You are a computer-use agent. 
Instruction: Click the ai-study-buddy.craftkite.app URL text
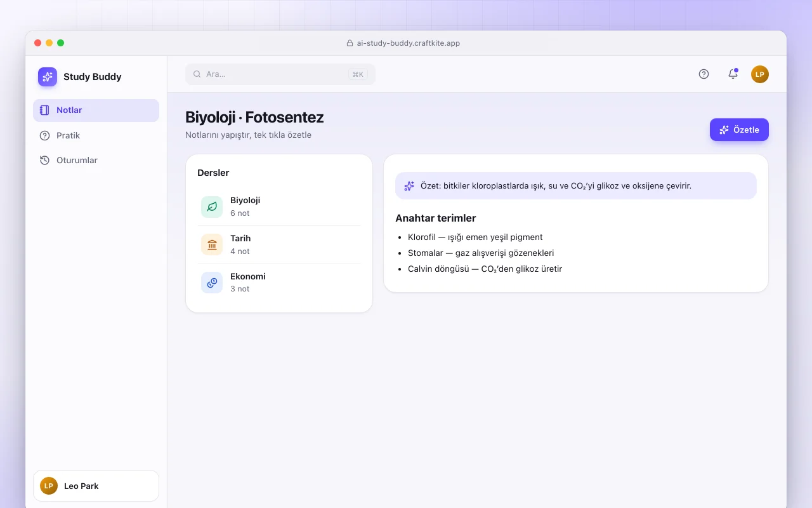click(x=409, y=43)
